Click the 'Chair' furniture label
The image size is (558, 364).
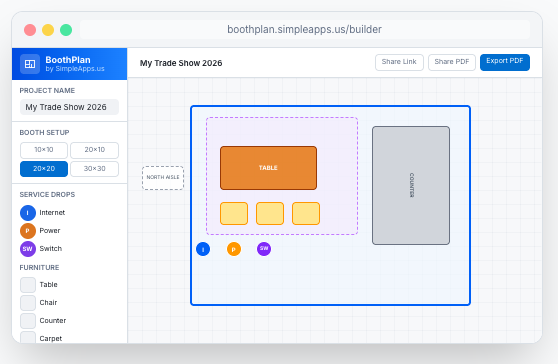pos(48,303)
